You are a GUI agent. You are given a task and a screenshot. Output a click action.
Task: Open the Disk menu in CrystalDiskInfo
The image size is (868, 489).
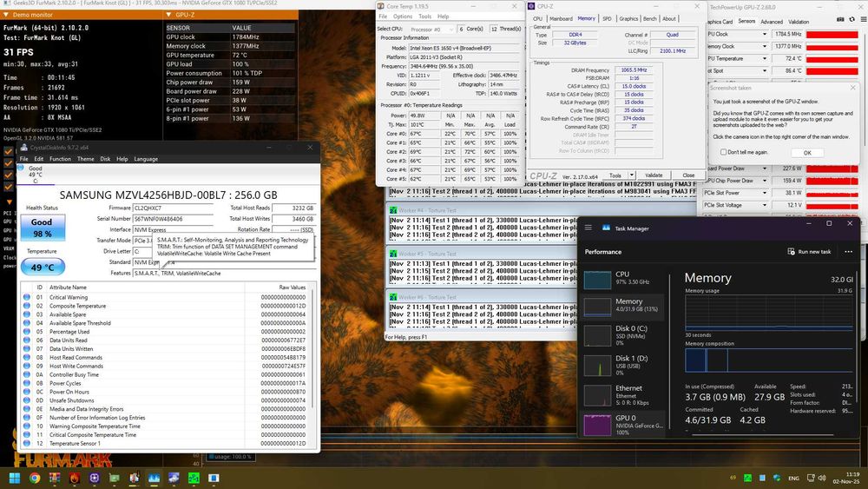tap(105, 159)
